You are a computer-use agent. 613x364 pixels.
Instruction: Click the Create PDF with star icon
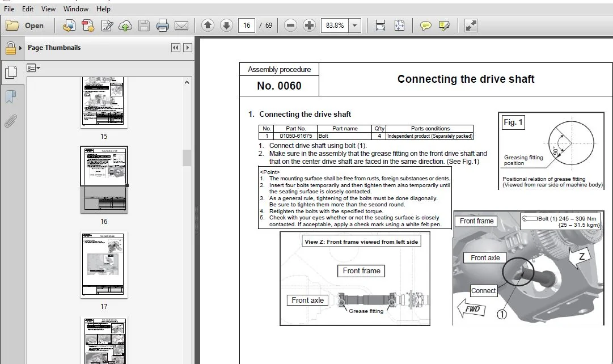coord(87,26)
